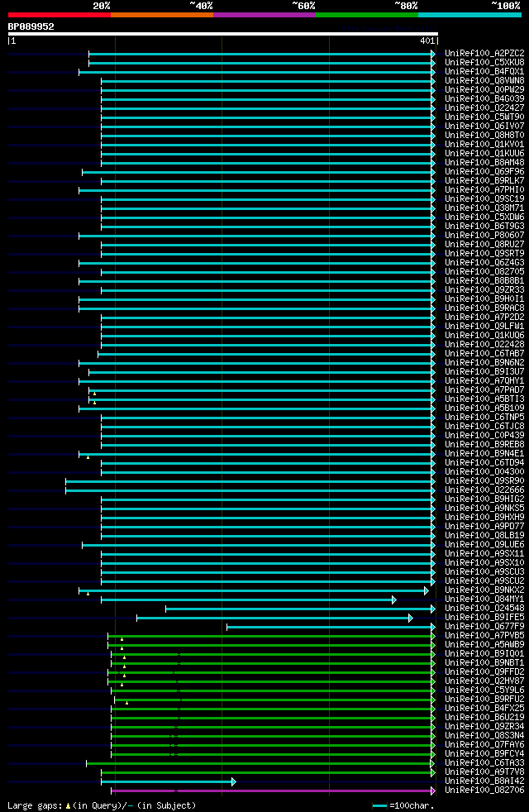Select the UniRef100_Q69F96 label
The image size is (529, 812).
pos(484,171)
